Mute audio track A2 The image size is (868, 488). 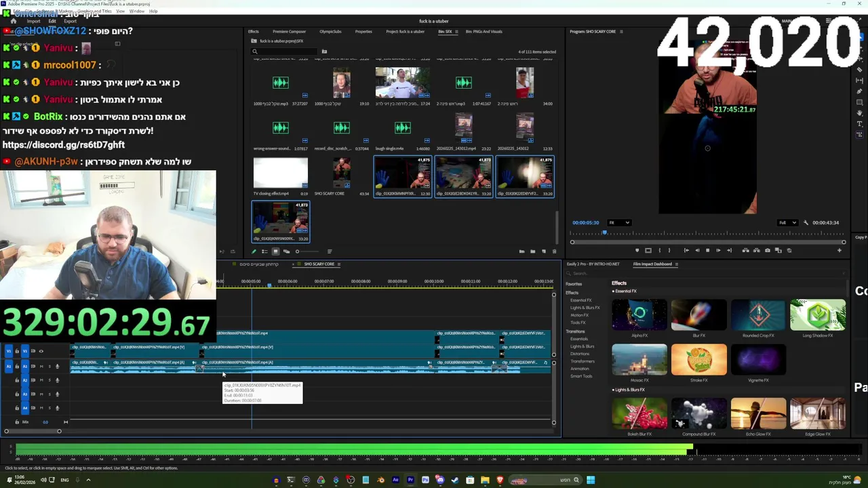coord(41,380)
